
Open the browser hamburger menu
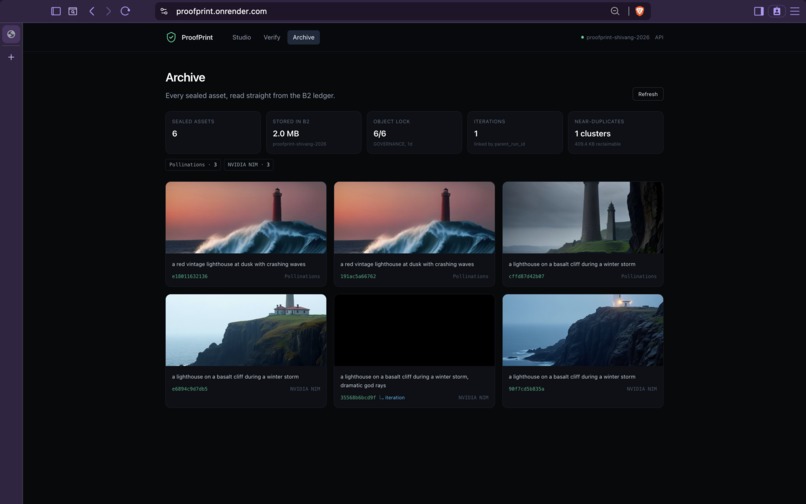pyautogui.click(x=795, y=11)
